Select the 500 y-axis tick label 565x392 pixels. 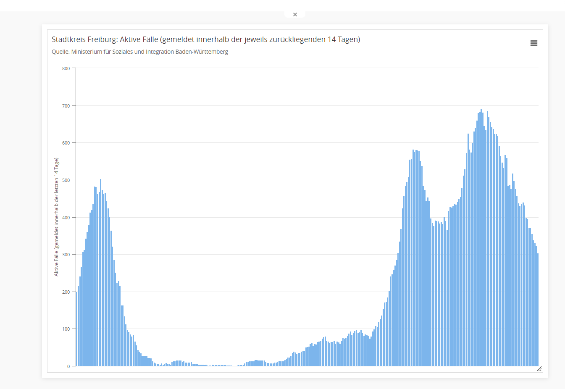tap(66, 180)
